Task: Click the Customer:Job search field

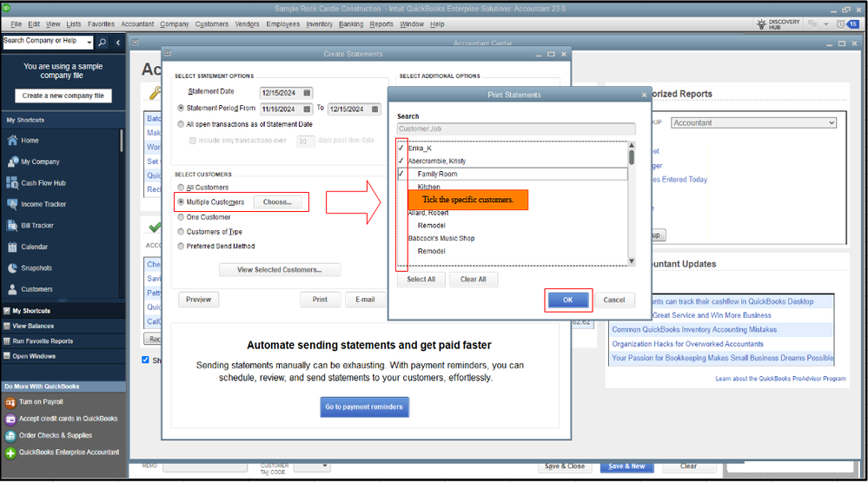Action: coord(516,129)
